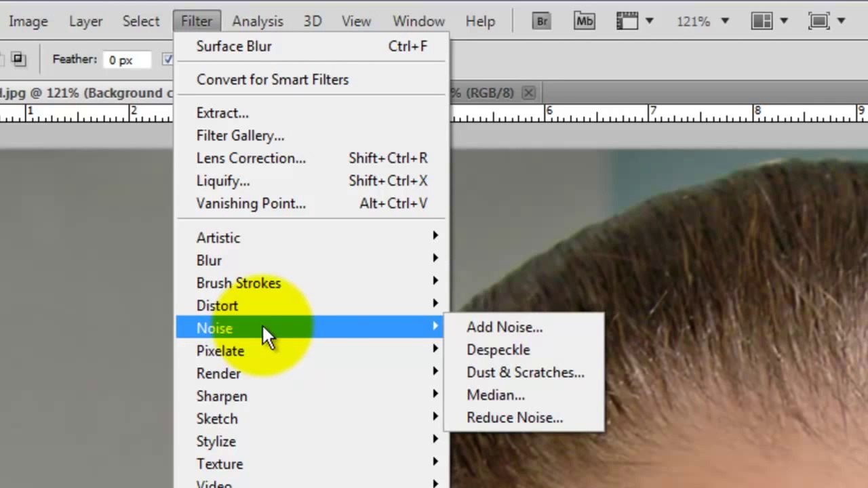Viewport: 868px width, 488px height.
Task: Expand the Render submenu
Action: point(311,373)
